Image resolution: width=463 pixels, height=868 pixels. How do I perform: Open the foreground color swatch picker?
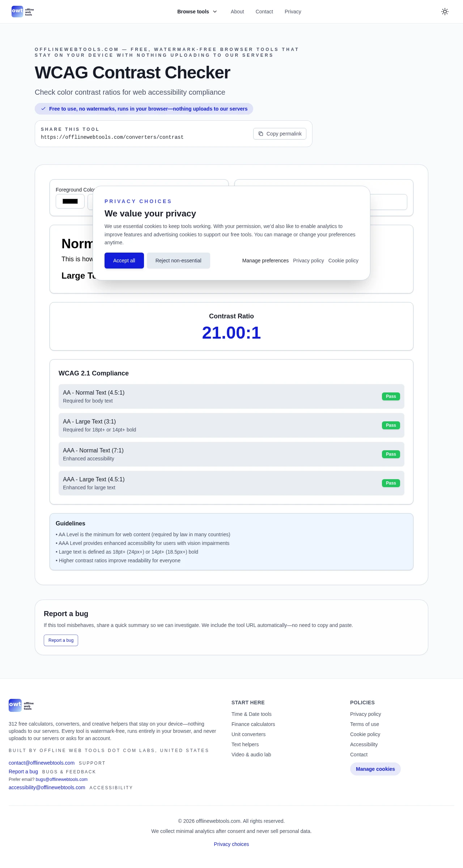pos(70,201)
